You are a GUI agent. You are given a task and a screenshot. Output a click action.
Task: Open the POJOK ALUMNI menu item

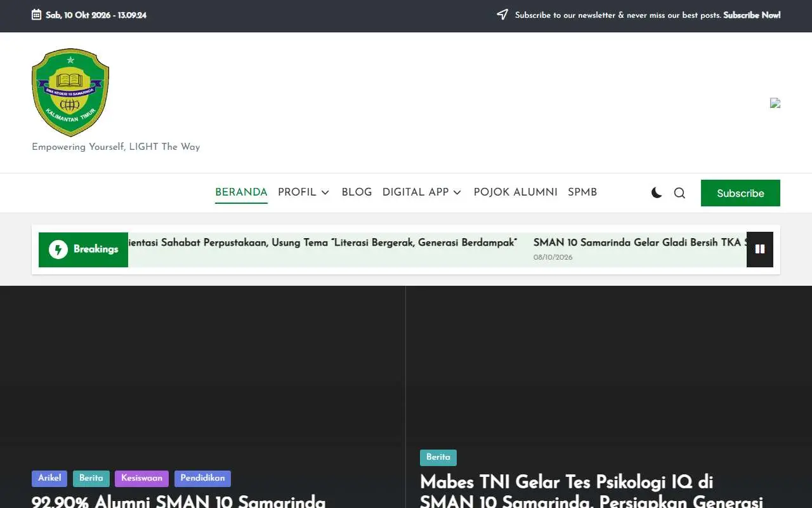coord(516,192)
